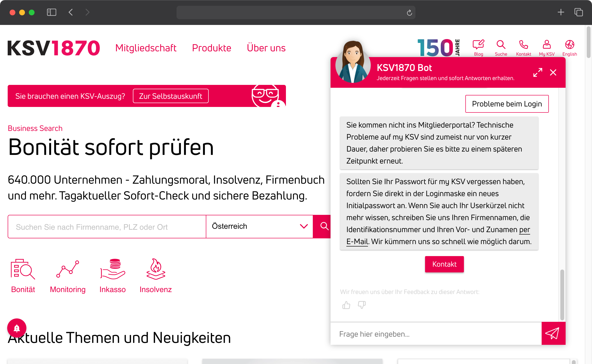This screenshot has height=364, width=592.
Task: Show tab overview icon in browser
Action: [x=578, y=12]
